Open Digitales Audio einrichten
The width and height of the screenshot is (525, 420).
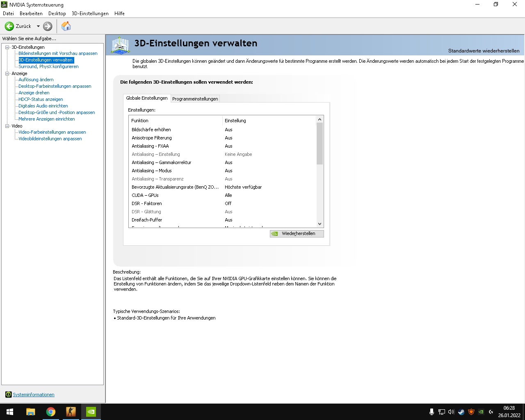43,106
